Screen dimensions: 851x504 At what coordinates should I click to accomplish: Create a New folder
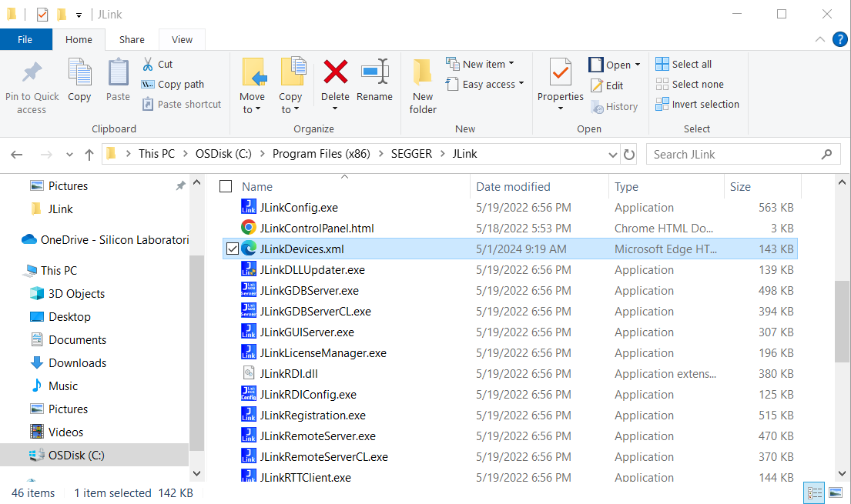pyautogui.click(x=423, y=87)
